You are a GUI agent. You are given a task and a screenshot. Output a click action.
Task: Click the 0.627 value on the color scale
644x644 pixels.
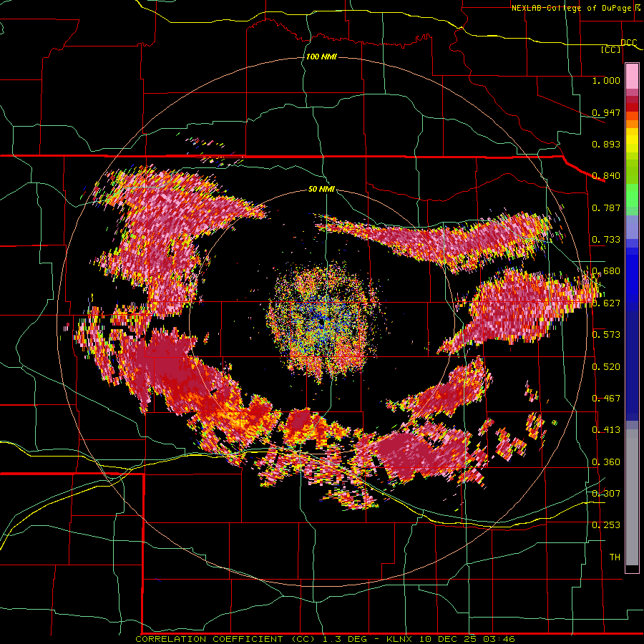click(x=606, y=303)
